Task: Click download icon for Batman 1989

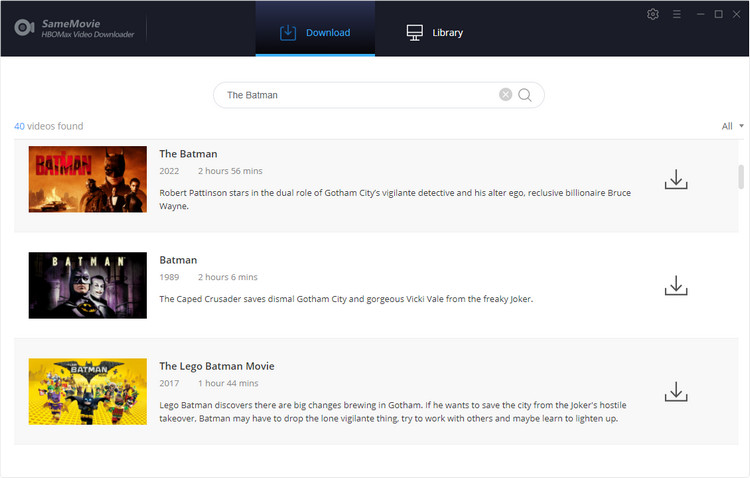Action: point(676,285)
